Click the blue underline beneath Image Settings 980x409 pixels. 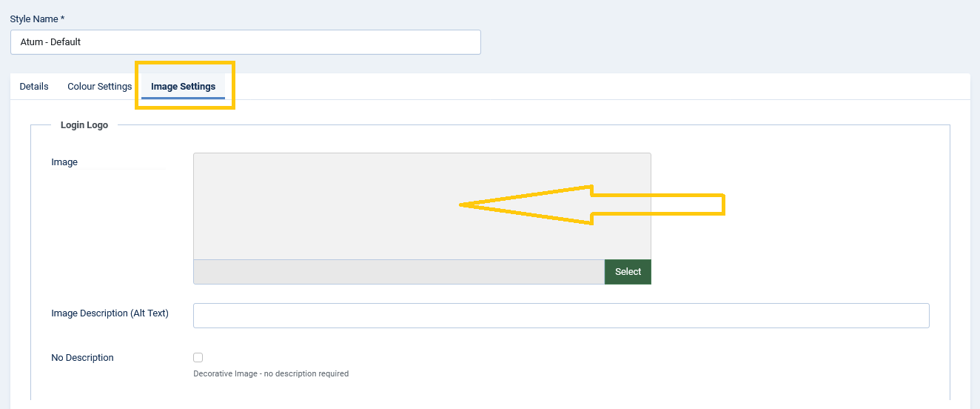[183, 98]
